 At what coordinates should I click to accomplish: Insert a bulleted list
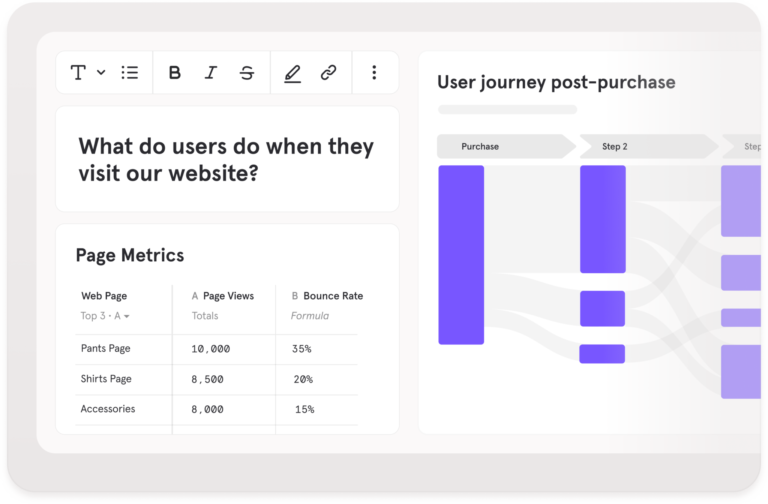pos(130,72)
